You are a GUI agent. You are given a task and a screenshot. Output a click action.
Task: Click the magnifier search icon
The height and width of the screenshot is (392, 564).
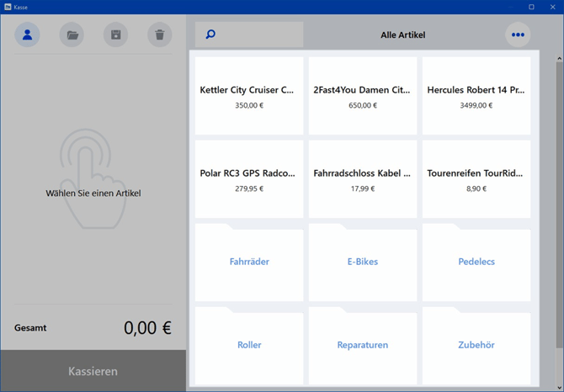(x=210, y=34)
